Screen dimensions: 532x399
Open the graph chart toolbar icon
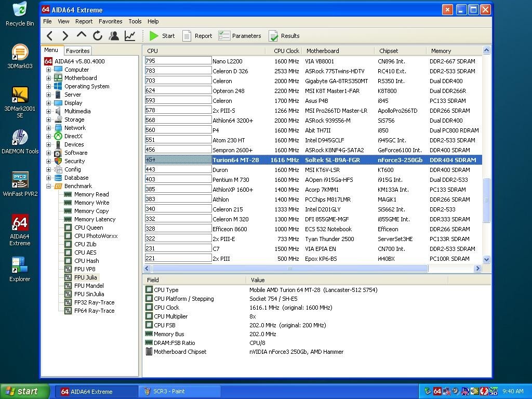coord(130,36)
